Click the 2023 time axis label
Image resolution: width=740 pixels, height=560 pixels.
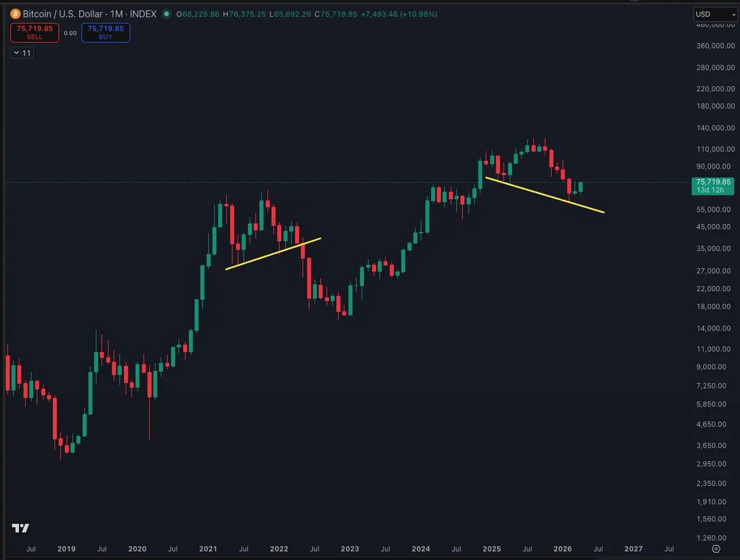coord(350,548)
